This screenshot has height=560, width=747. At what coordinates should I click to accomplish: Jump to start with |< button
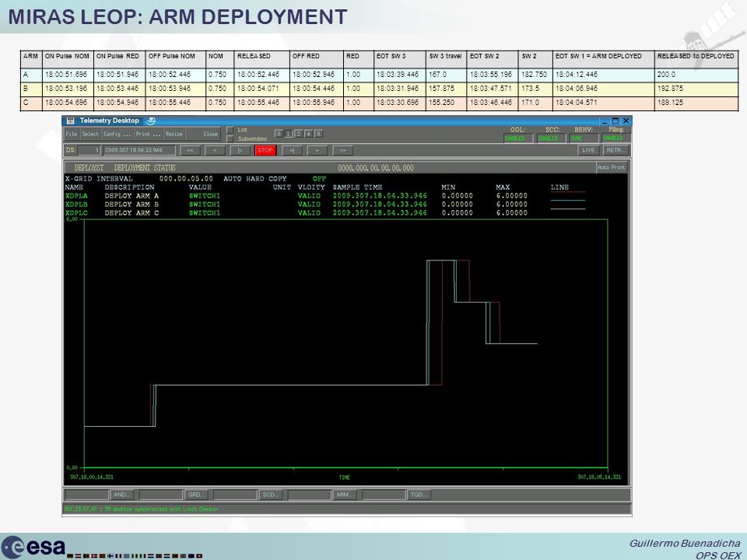[x=240, y=150]
